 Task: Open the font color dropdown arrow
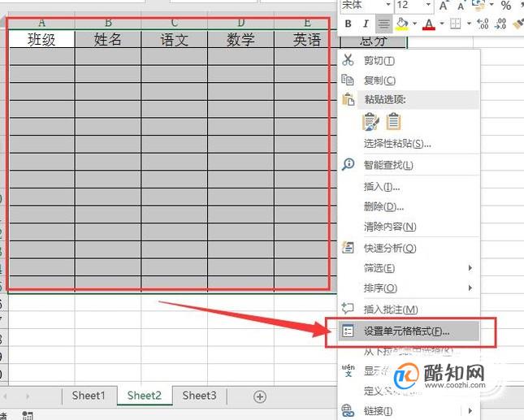[x=442, y=24]
